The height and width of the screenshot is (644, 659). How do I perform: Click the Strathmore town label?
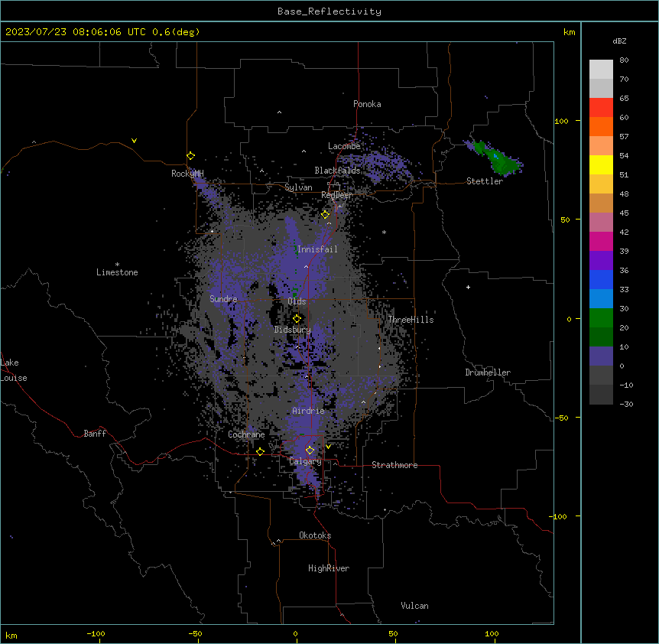click(x=394, y=465)
